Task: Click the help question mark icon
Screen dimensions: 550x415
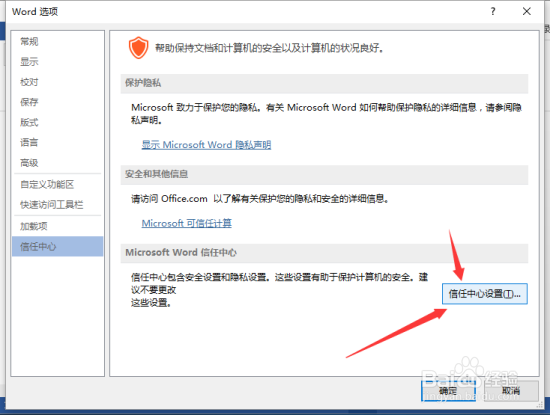Action: 493,11
